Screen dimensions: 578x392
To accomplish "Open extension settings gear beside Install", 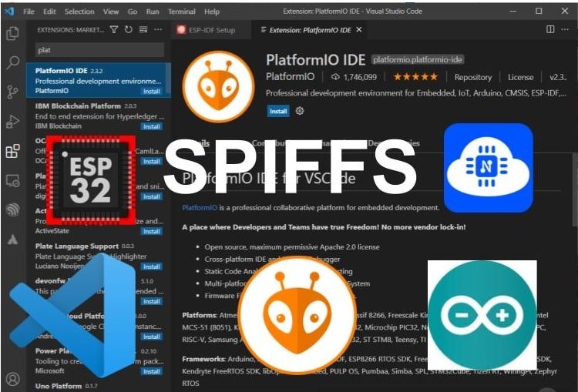I will pyautogui.click(x=300, y=111).
